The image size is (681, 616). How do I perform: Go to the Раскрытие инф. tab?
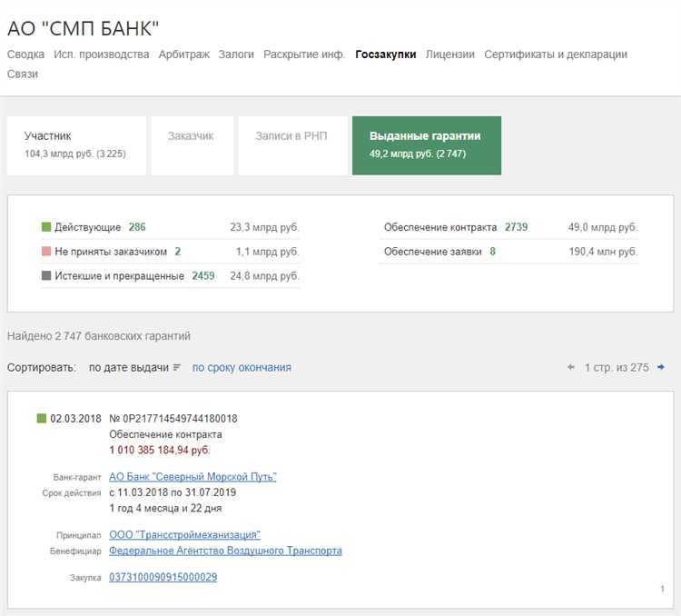(304, 55)
